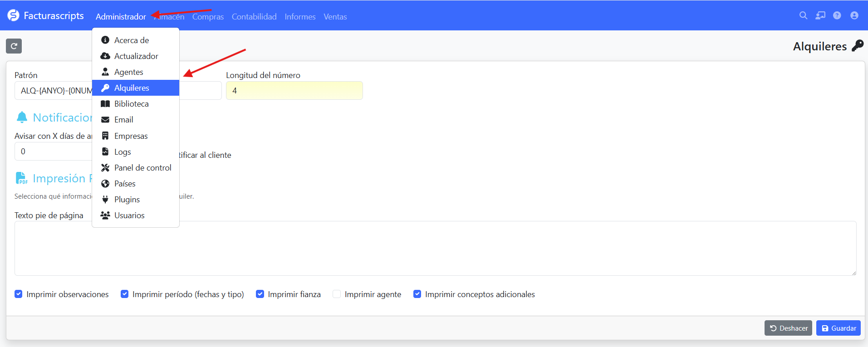The width and height of the screenshot is (868, 347).
Task: Go to Empresas menu entry
Action: pyautogui.click(x=136, y=136)
